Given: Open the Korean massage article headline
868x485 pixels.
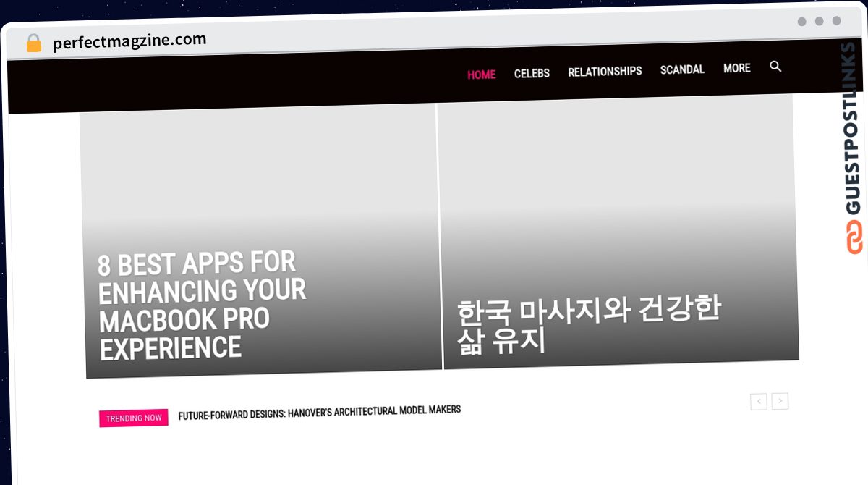Looking at the screenshot, I should pos(588,325).
